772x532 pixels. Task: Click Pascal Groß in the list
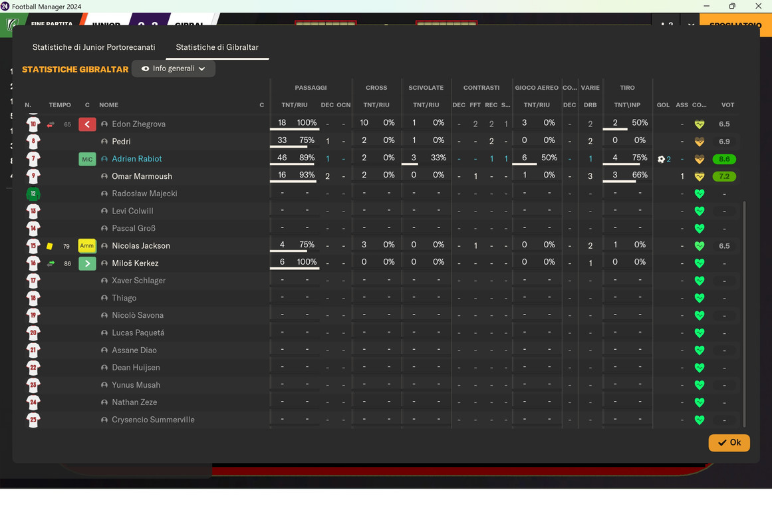(134, 228)
